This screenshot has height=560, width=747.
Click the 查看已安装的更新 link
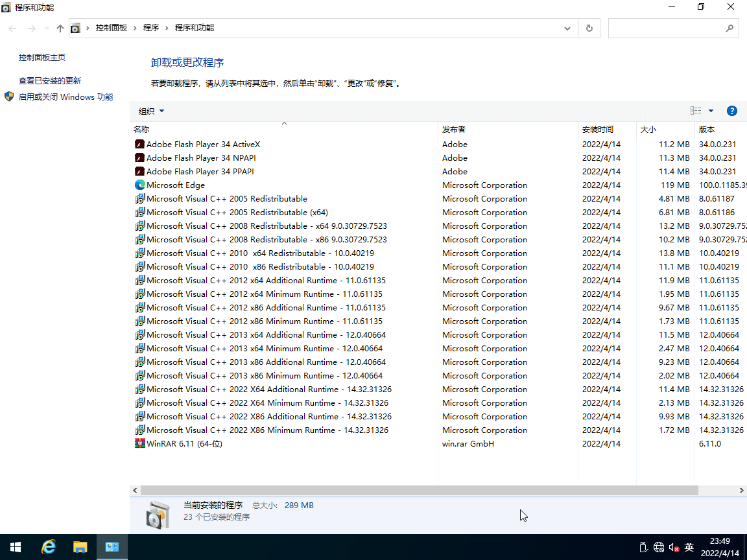tap(50, 81)
